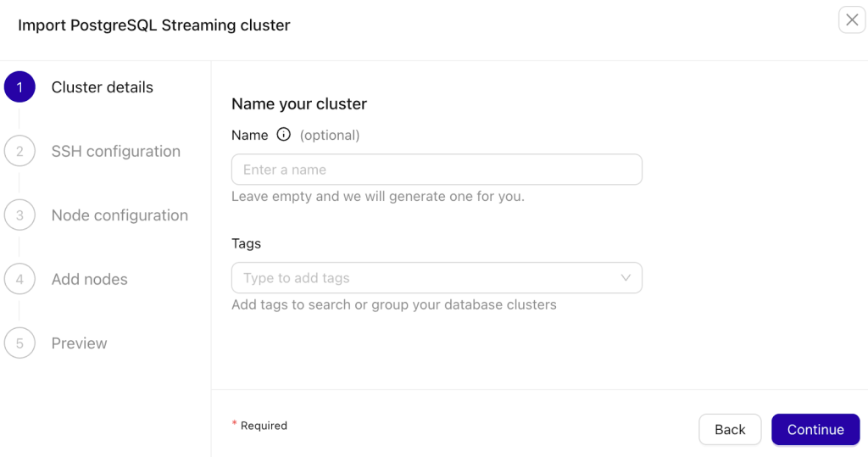868x457 pixels.
Task: Focus the 'Enter a name' field
Action: click(x=437, y=170)
